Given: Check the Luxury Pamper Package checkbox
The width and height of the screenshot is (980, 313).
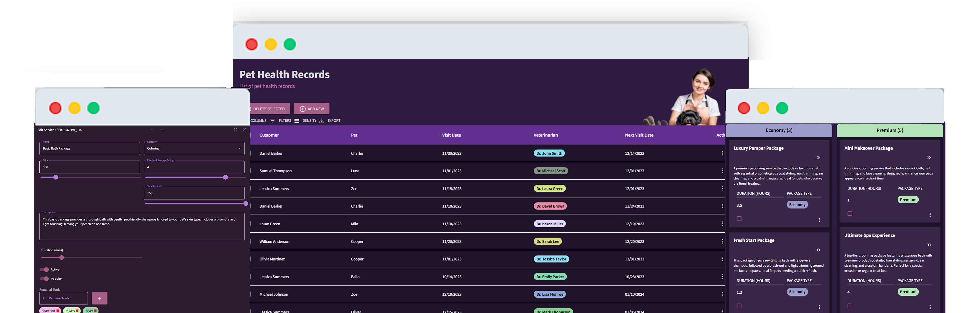Looking at the screenshot, I should (x=739, y=219).
